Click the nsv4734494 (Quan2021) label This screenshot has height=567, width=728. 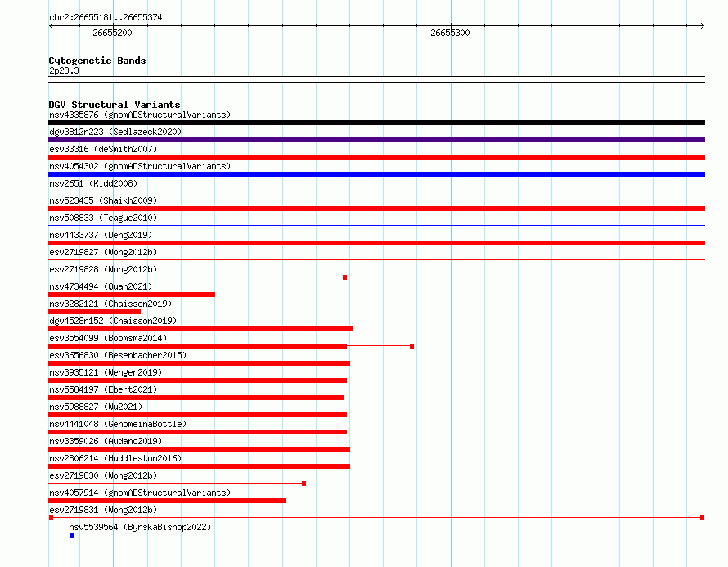click(101, 286)
